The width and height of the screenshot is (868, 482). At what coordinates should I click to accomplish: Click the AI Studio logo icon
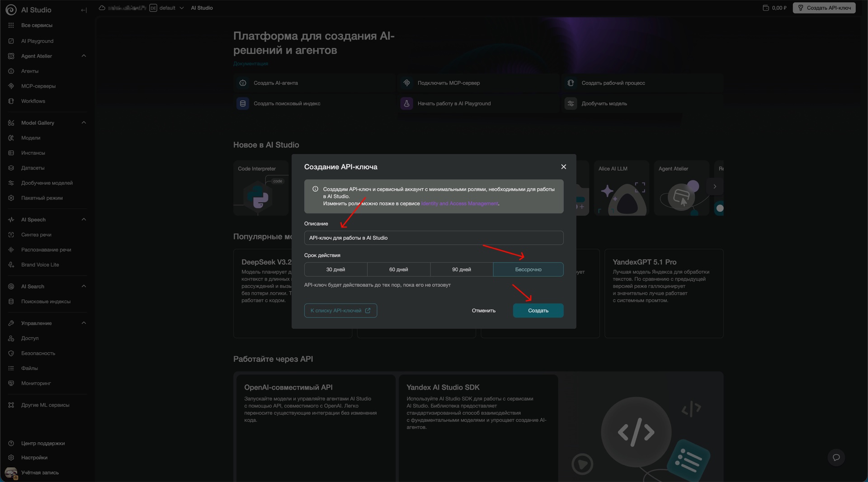click(x=11, y=9)
